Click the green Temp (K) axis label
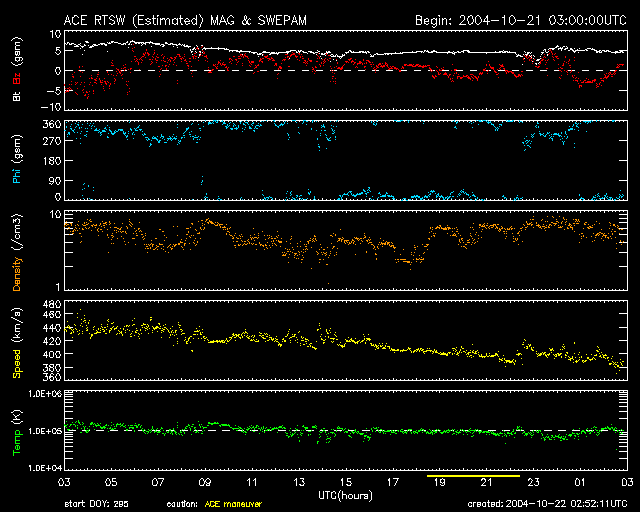The height and width of the screenshot is (512, 640). [18, 429]
